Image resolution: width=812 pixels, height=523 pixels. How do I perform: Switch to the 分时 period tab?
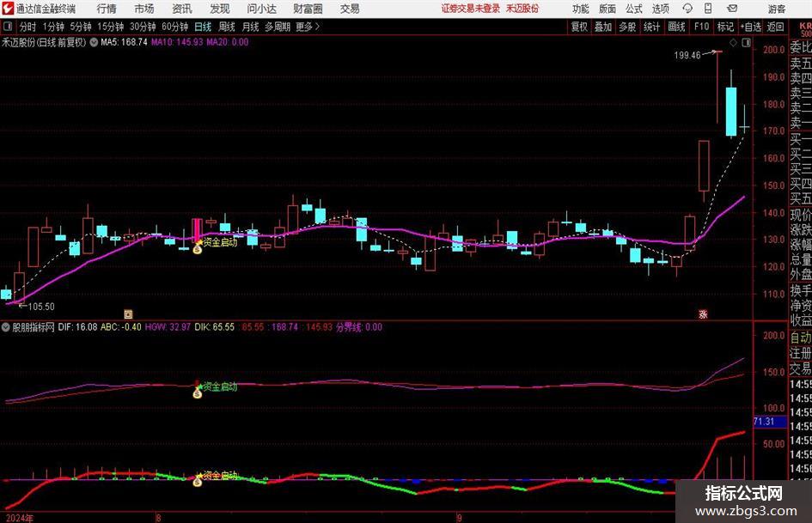(27, 27)
